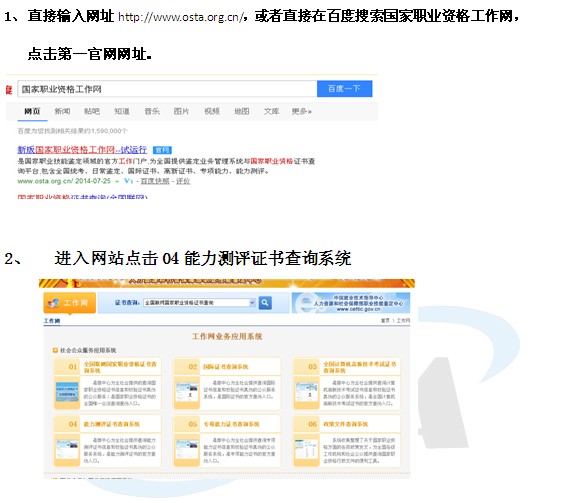Click the 工作网 section label under the tab

52,321
